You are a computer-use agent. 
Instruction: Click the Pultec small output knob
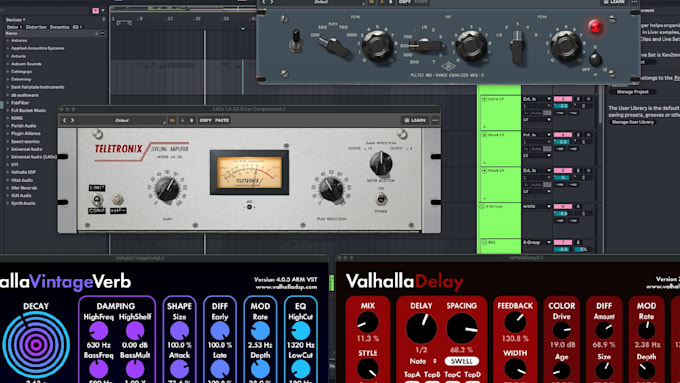coord(595,59)
